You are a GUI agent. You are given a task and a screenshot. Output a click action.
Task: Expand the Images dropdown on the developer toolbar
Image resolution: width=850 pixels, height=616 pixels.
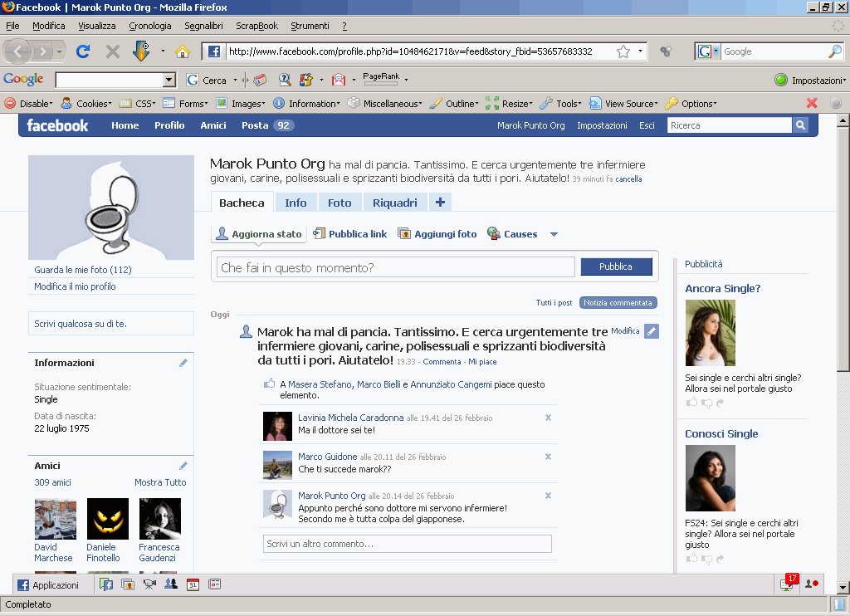(x=241, y=104)
